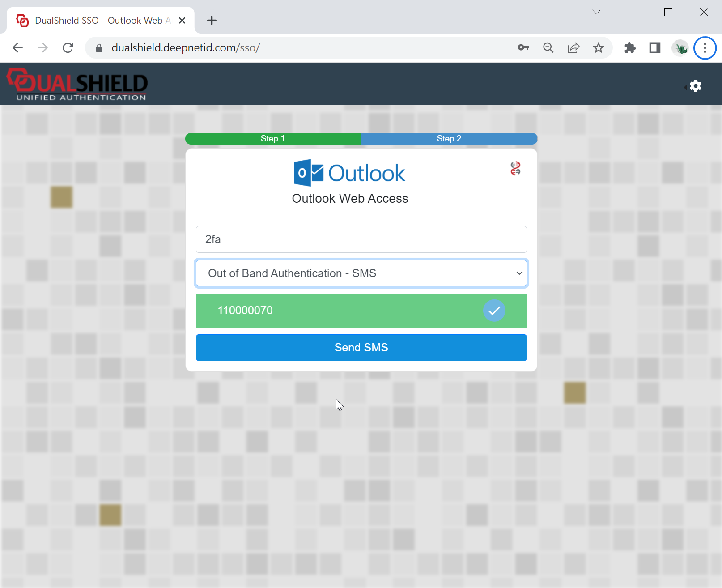This screenshot has height=588, width=722.
Task: Click the red DNA helix icon
Action: 515,169
